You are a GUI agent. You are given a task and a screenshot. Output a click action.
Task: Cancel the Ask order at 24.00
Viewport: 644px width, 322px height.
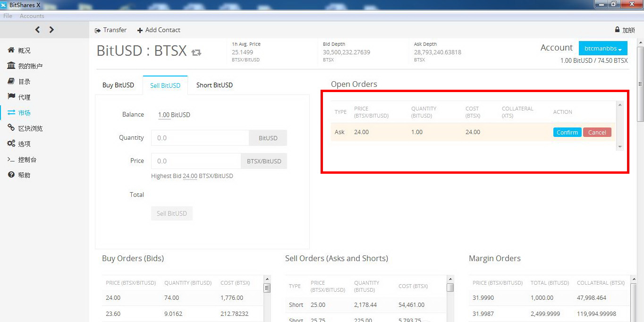coord(597,132)
